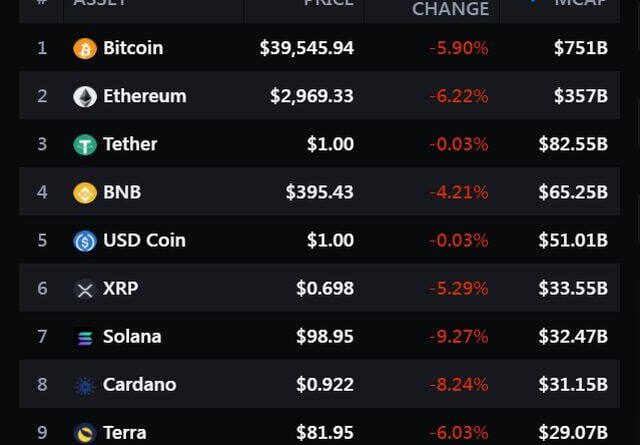Click the Bitcoin coin icon
640x445 pixels.
point(85,48)
